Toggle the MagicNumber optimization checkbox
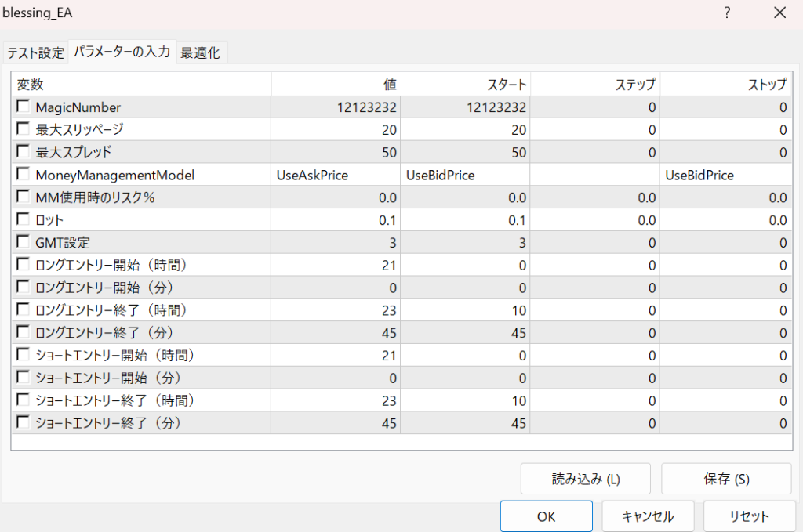 click(x=23, y=106)
